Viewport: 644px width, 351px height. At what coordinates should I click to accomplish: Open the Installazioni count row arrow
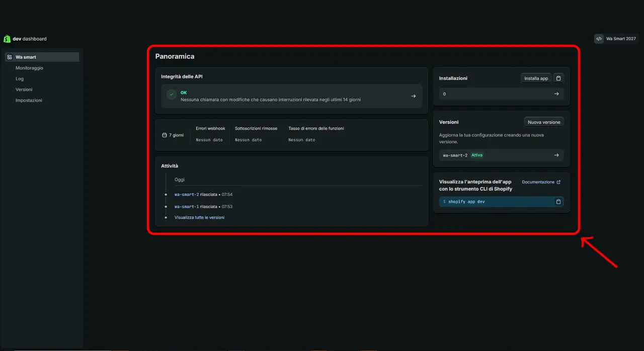556,94
